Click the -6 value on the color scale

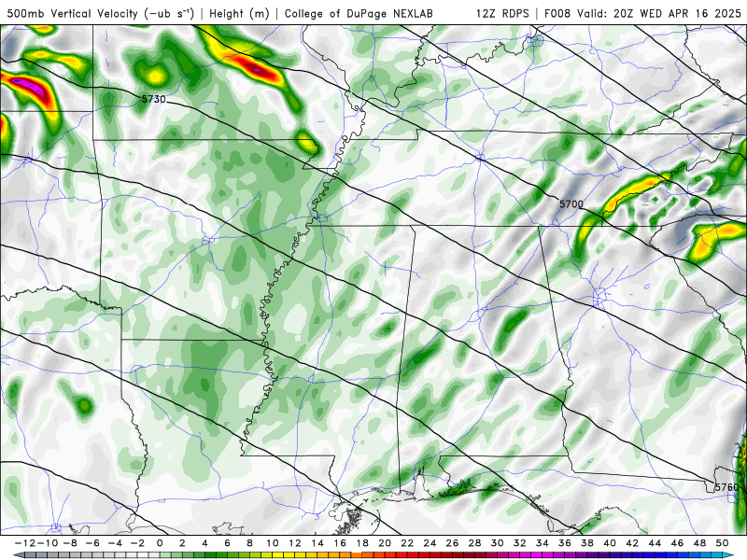[94, 543]
